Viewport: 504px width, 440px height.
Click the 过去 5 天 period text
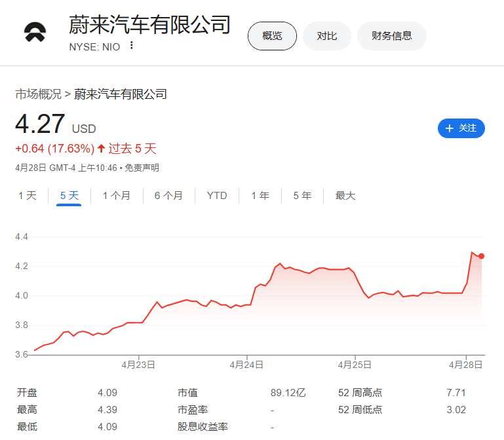click(x=132, y=149)
